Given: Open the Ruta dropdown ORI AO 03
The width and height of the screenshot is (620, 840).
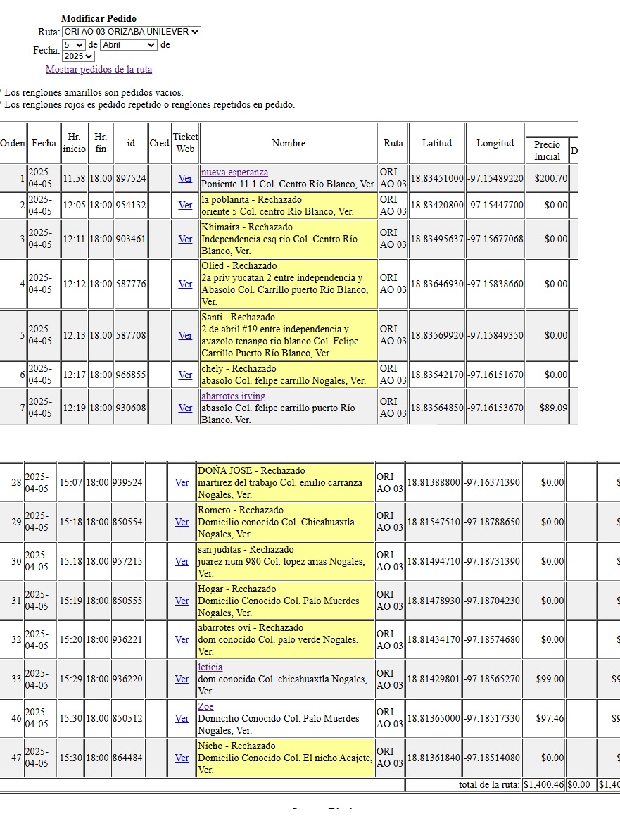Looking at the screenshot, I should point(131,32).
